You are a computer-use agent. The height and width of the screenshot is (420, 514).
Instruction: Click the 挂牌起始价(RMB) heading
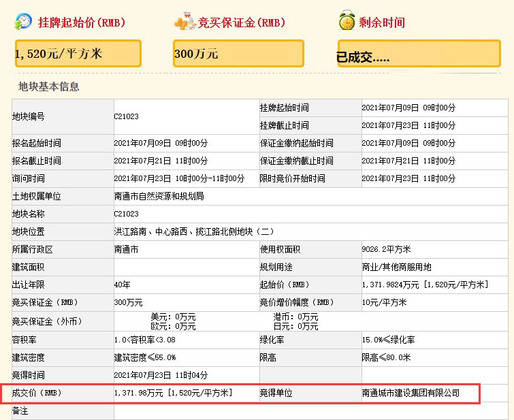tap(82, 22)
